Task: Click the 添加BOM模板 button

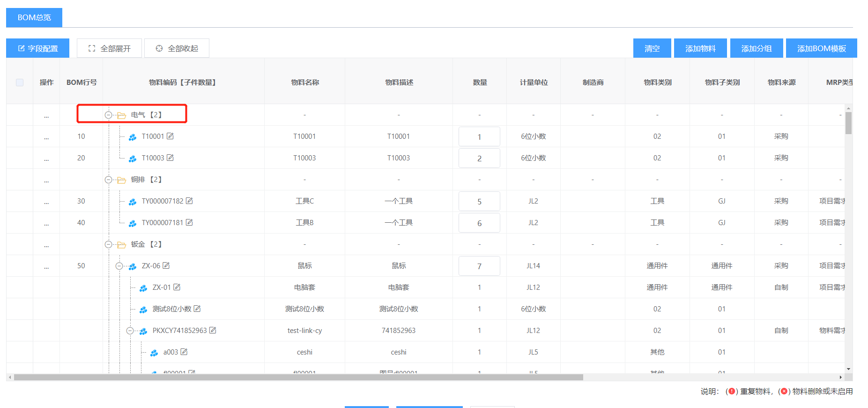Action: (821, 48)
